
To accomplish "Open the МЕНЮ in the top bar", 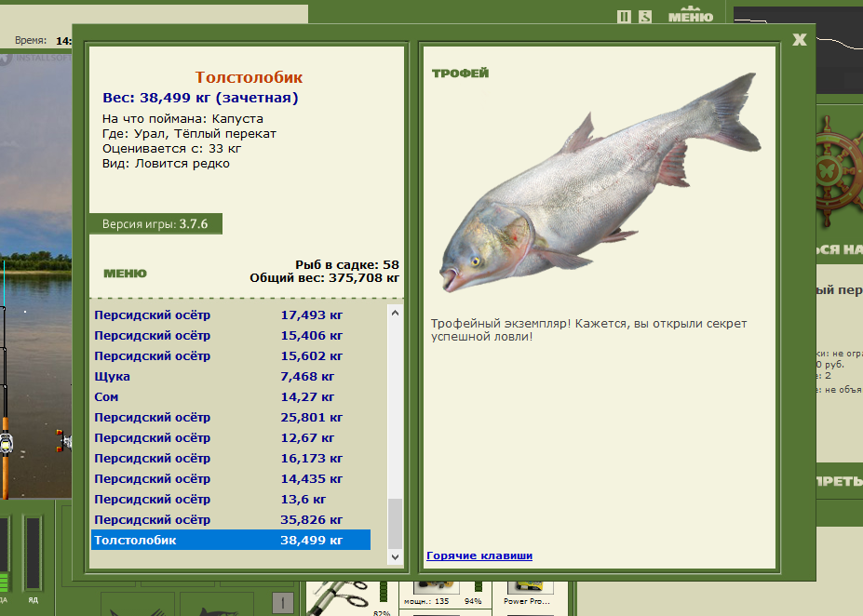I will [x=691, y=16].
